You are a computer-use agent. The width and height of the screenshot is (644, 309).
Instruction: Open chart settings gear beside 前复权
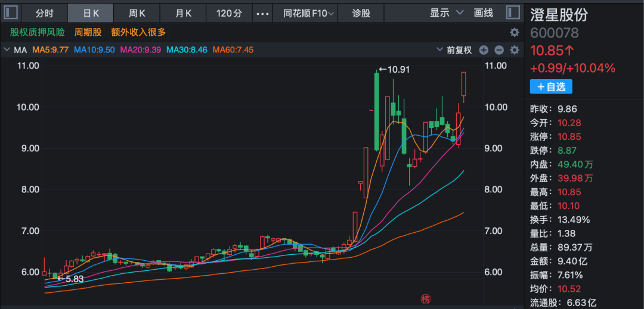(x=514, y=50)
